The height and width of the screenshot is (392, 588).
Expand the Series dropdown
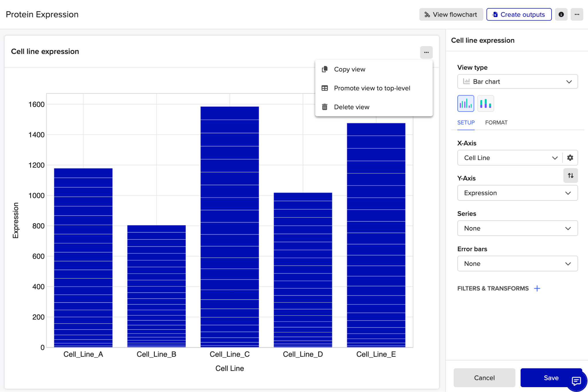517,228
